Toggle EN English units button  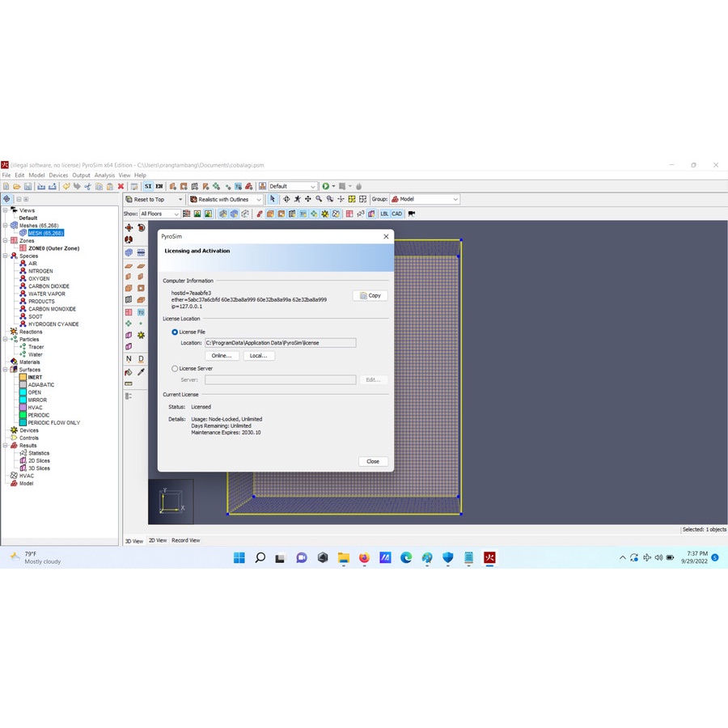(159, 186)
